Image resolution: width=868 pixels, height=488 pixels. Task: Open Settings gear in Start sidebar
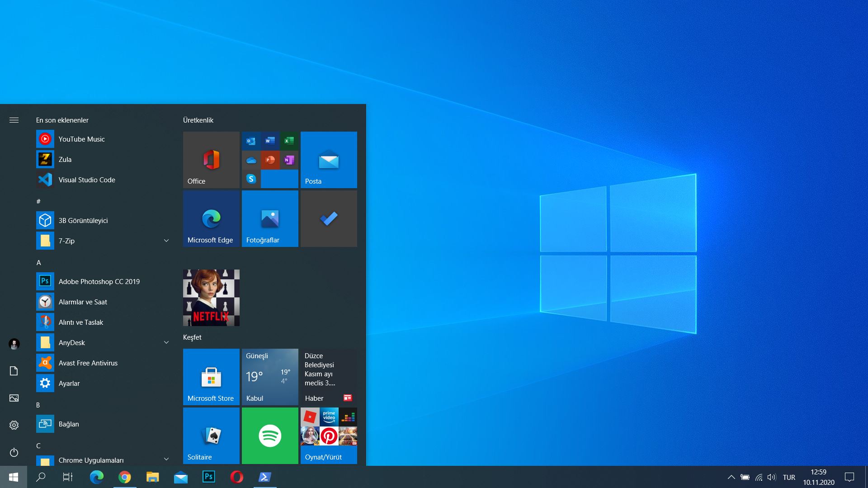[14, 425]
